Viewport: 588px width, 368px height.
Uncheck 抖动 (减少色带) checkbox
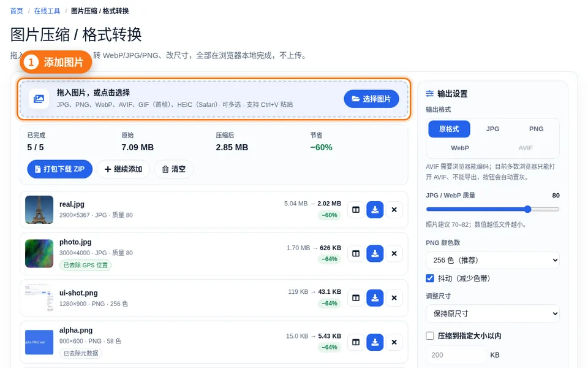(430, 278)
